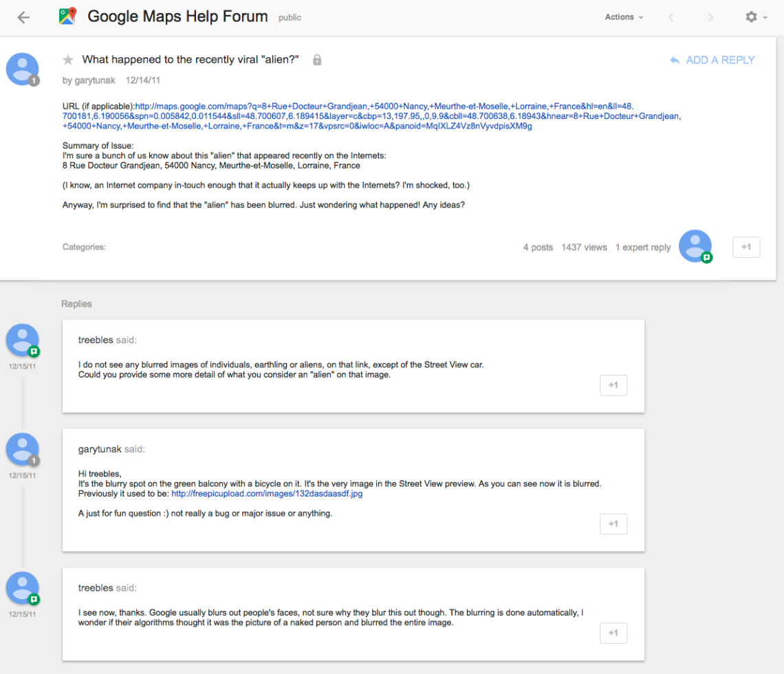784x674 pixels.
Task: Open the freepicupload.com image link
Action: [x=267, y=494]
